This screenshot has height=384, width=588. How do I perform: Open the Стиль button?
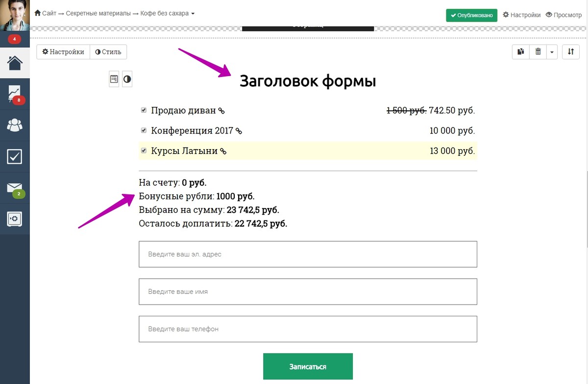tap(108, 51)
